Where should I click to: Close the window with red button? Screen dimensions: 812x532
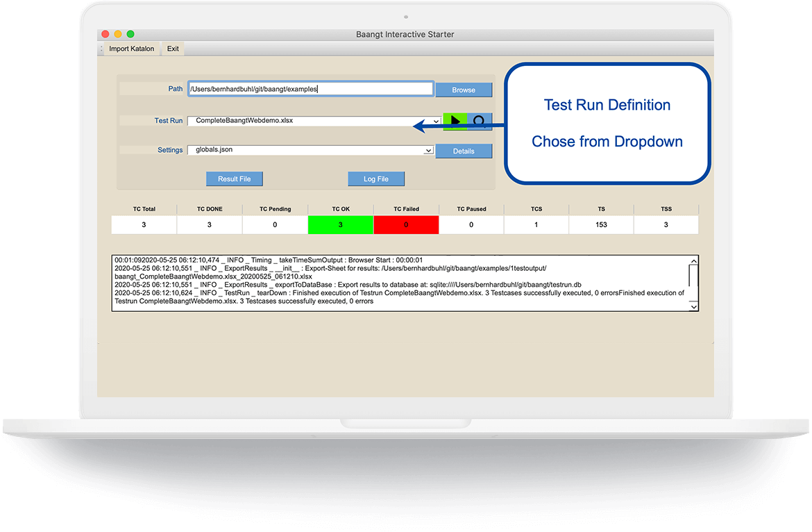[x=105, y=34]
